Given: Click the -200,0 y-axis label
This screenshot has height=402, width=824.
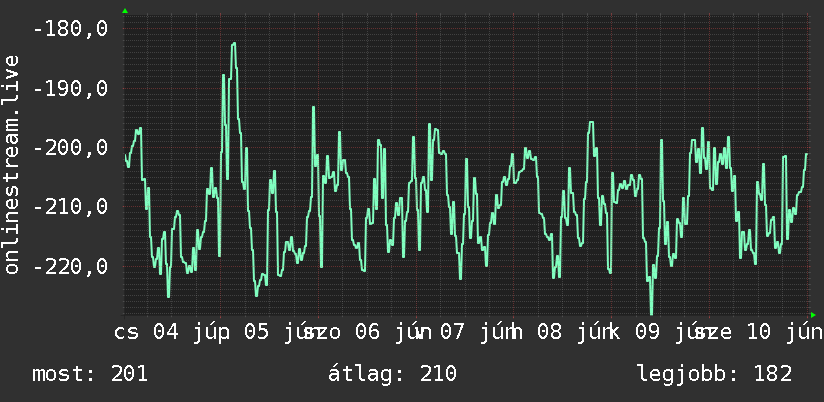Looking at the screenshot, I should click(70, 148).
